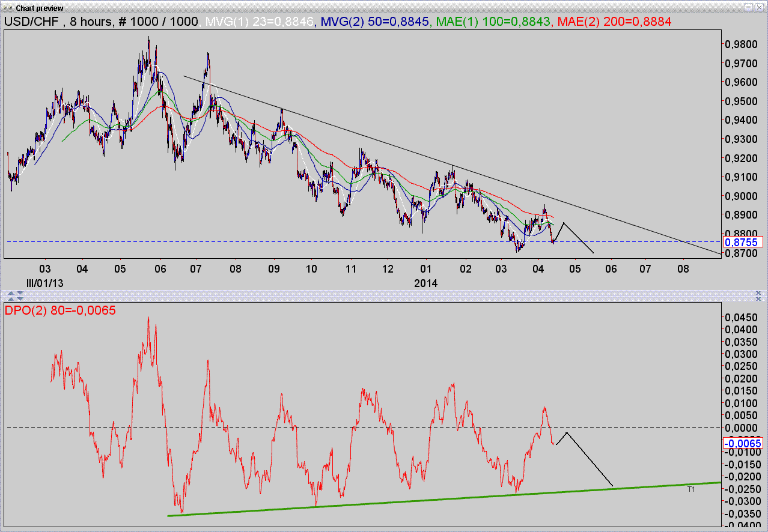Close the Chart preview window
The image size is (768, 532).
coord(759,7)
